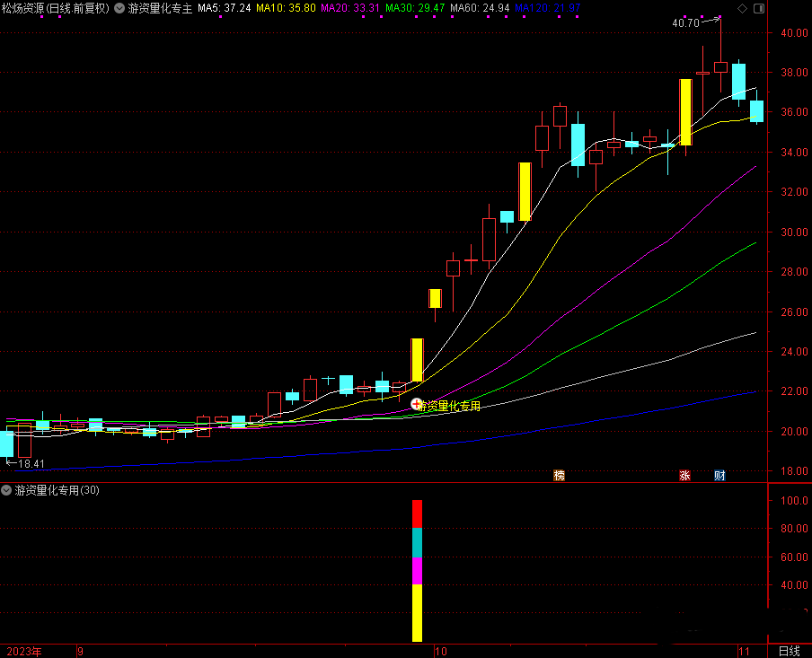The width and height of the screenshot is (812, 658).
Task: Click the 涨 event marker icon
Action: click(684, 476)
